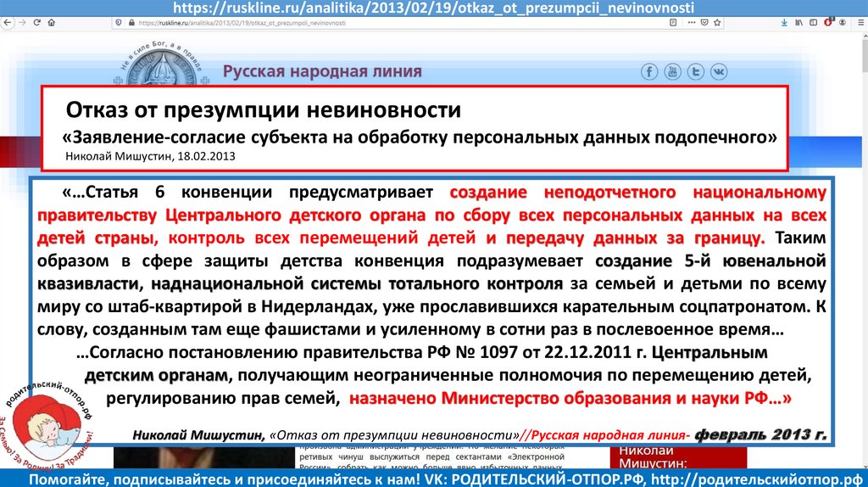Save page to Pocket icon
This screenshot has width=868, height=487.
[x=704, y=23]
